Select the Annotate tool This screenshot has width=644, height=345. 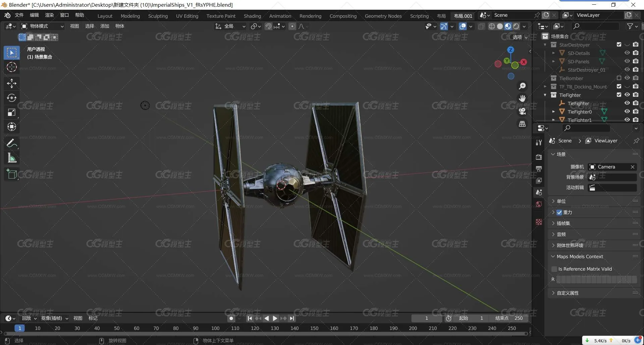(12, 143)
